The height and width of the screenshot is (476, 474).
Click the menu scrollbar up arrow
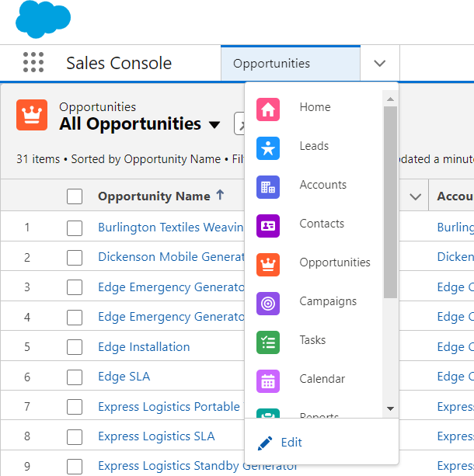[x=390, y=99]
